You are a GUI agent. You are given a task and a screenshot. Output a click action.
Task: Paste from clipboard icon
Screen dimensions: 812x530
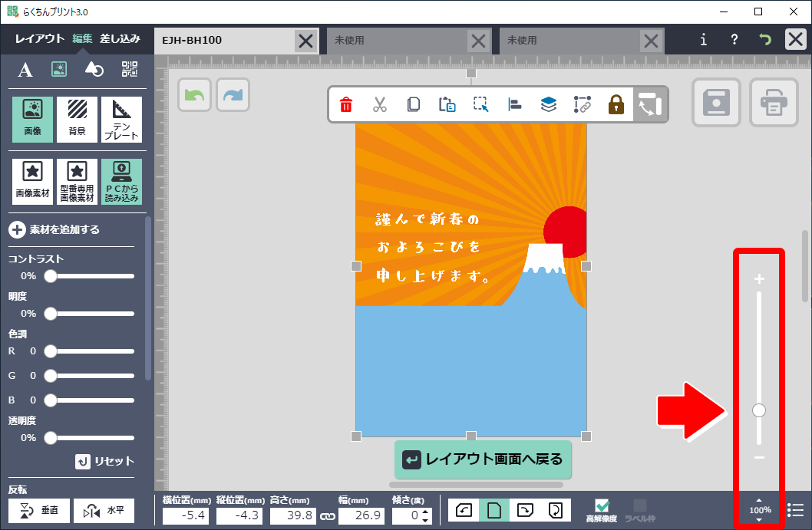(447, 104)
